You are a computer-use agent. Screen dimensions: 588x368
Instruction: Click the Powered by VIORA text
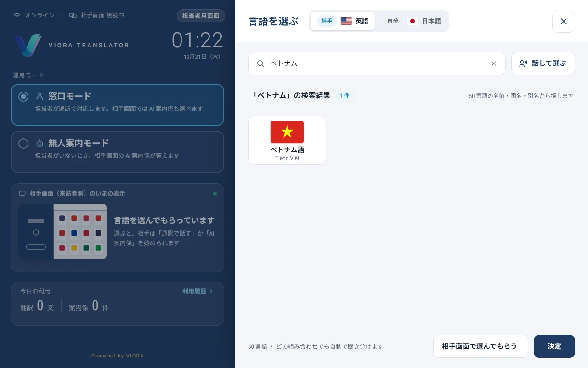(x=118, y=356)
